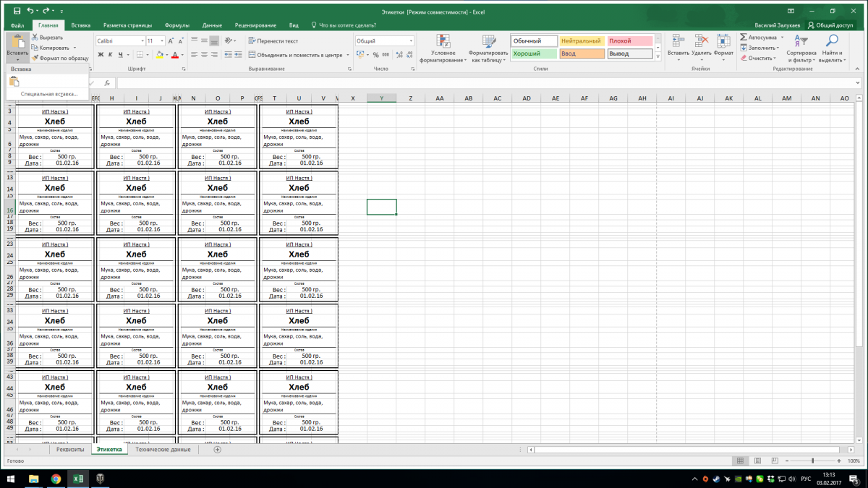Open Find and Select magnifier tool
Screen dimensions: 868x488
click(832, 41)
